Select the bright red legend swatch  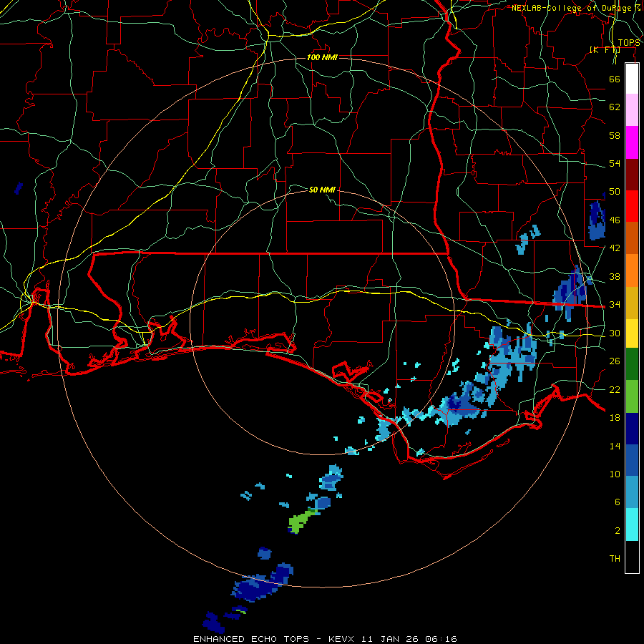(x=632, y=206)
